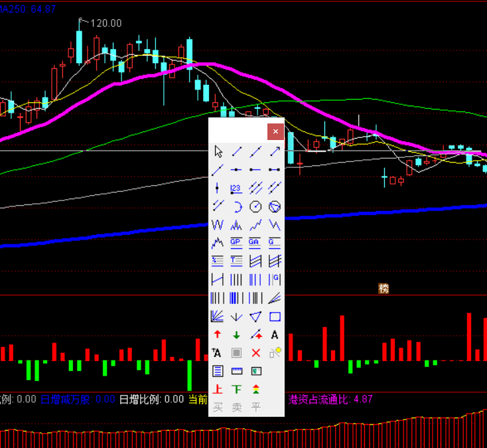
Task: Select the falling V zigzag tool
Action: 275,224
